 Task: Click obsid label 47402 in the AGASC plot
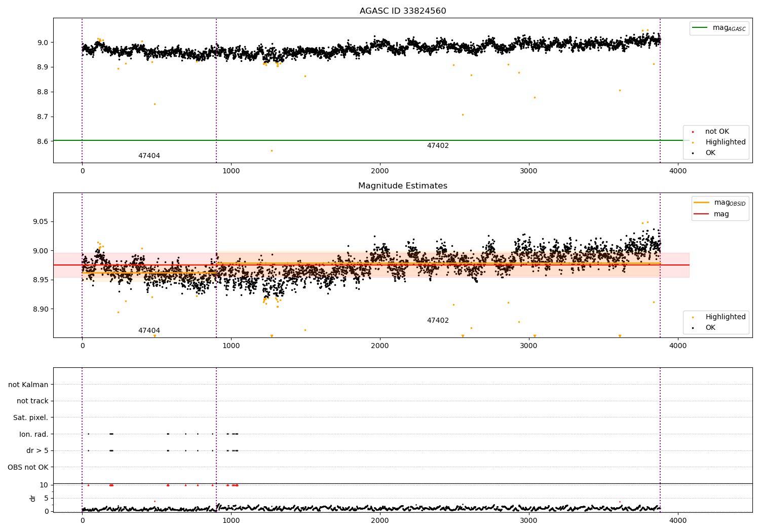click(x=438, y=146)
